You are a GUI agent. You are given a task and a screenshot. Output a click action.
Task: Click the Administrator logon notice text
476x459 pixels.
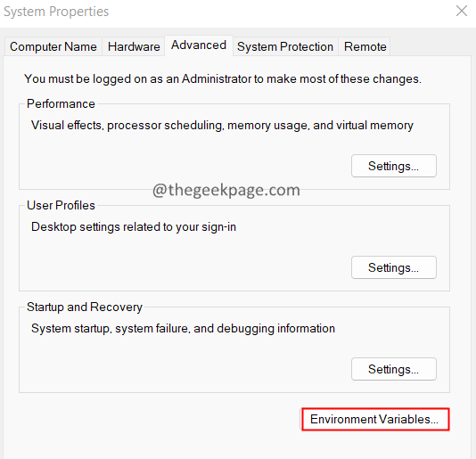[223, 79]
